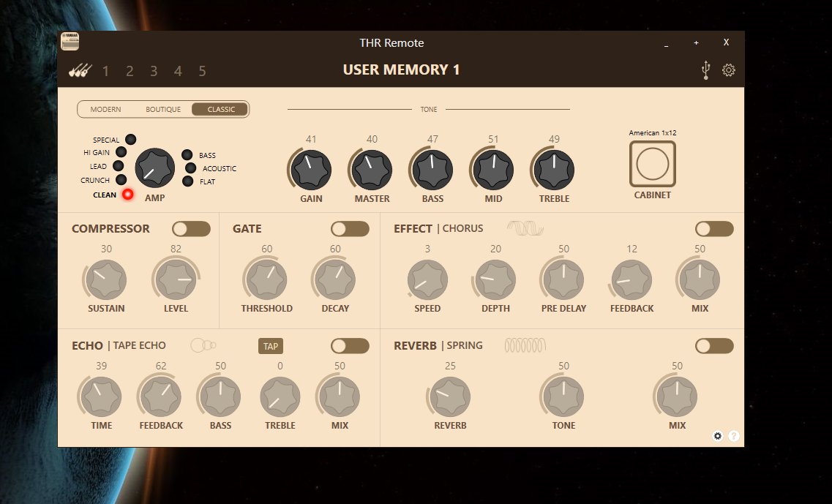The width and height of the screenshot is (832, 504).
Task: Click the guitars tuner icon
Action: [x=79, y=71]
